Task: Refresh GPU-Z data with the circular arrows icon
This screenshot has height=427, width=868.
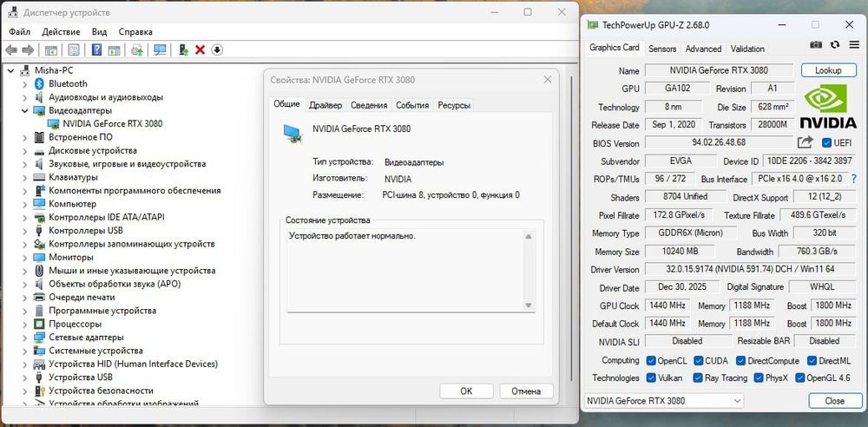Action: point(835,45)
